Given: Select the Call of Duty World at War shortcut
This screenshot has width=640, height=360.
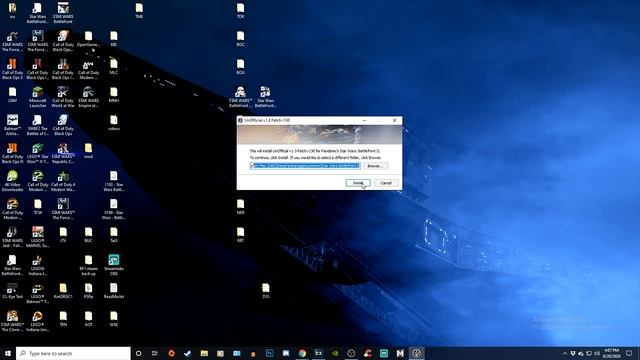Looking at the screenshot, I should 63,97.
